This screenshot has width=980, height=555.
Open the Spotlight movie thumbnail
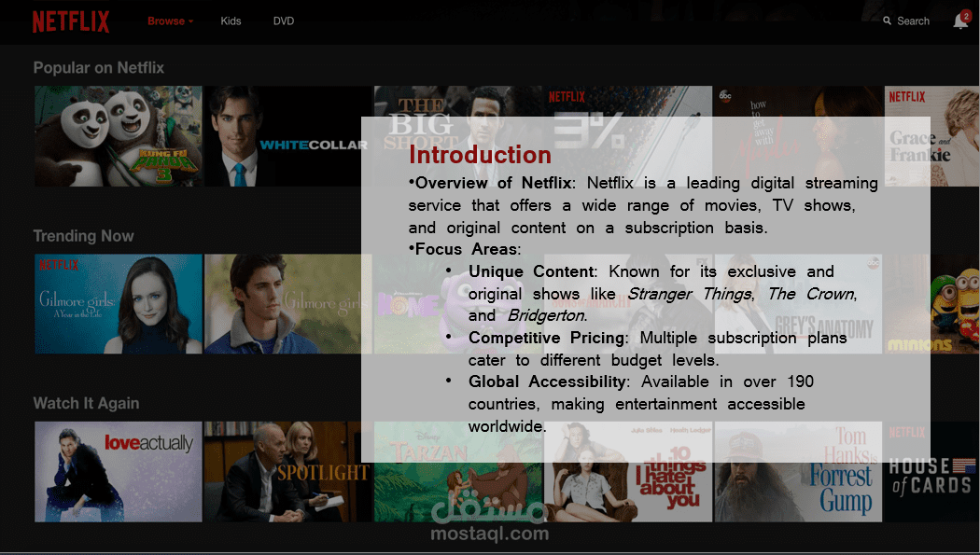pyautogui.click(x=287, y=472)
